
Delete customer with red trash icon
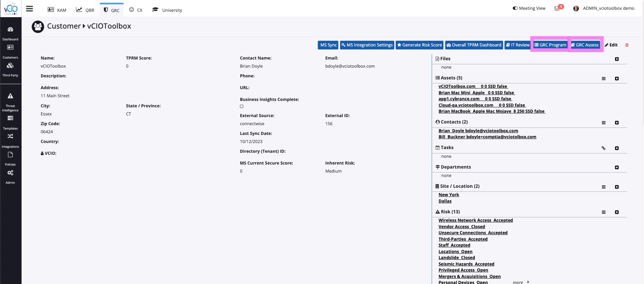pos(627,45)
